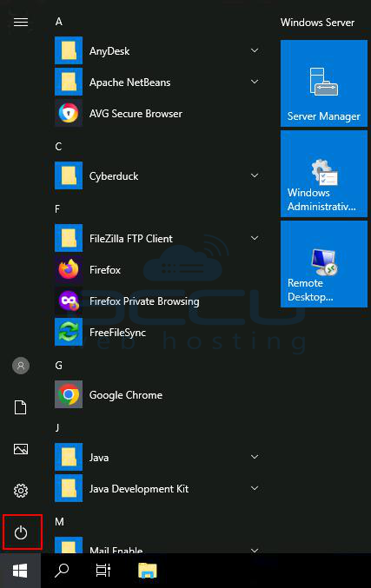This screenshot has height=588, width=371.
Task: Expand the Cyberduck folder chevron
Action: (x=255, y=175)
